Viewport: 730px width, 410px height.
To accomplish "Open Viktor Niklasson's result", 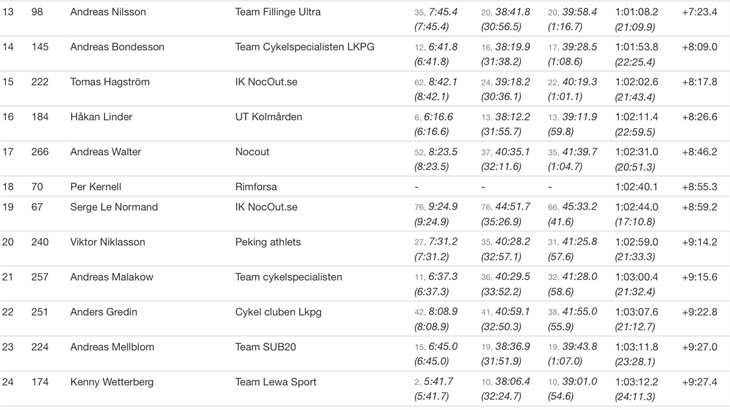I will coord(109,241).
